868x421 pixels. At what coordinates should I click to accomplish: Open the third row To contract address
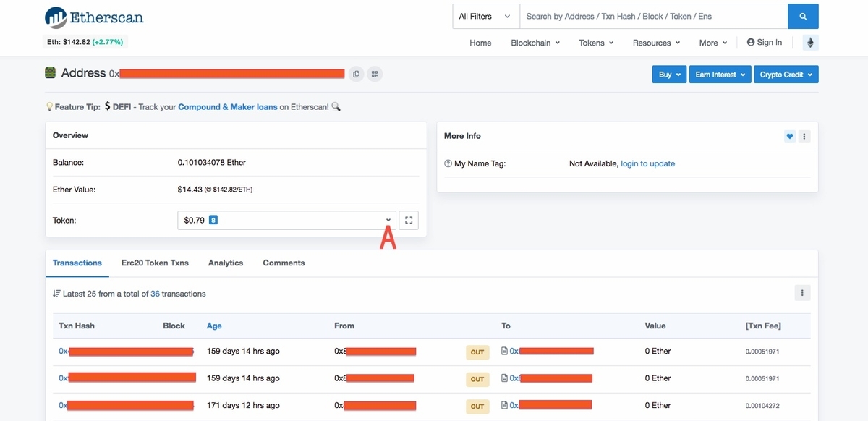pos(551,406)
